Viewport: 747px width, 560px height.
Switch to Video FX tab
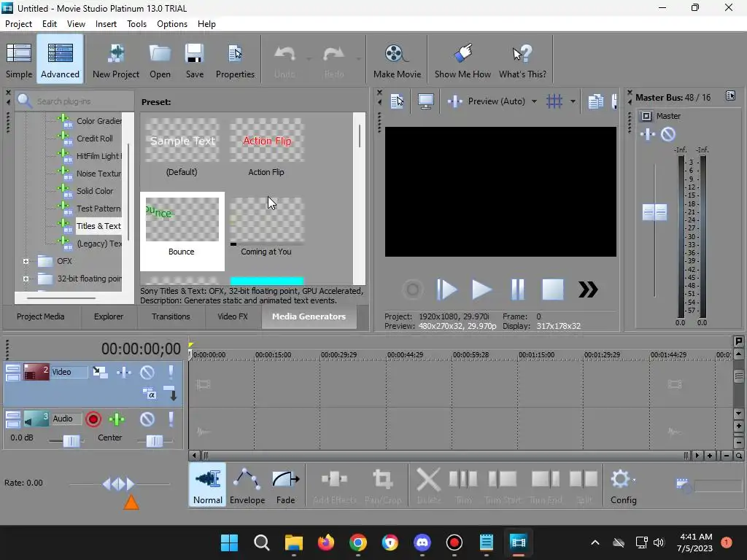pyautogui.click(x=233, y=316)
